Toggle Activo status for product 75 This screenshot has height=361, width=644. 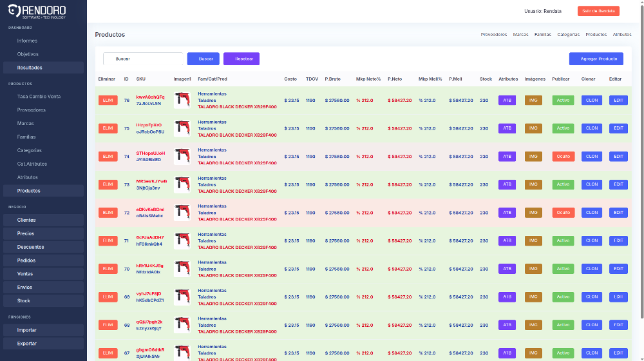tap(563, 128)
